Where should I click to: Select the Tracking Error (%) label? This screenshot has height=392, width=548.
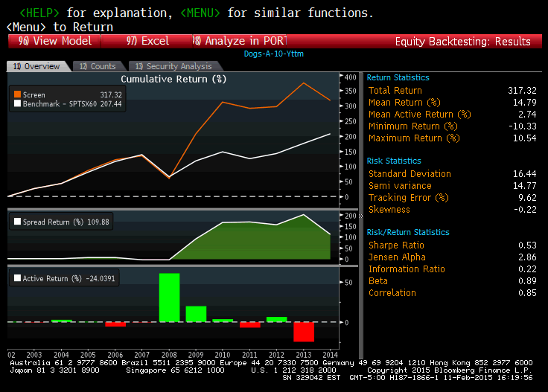click(x=409, y=198)
